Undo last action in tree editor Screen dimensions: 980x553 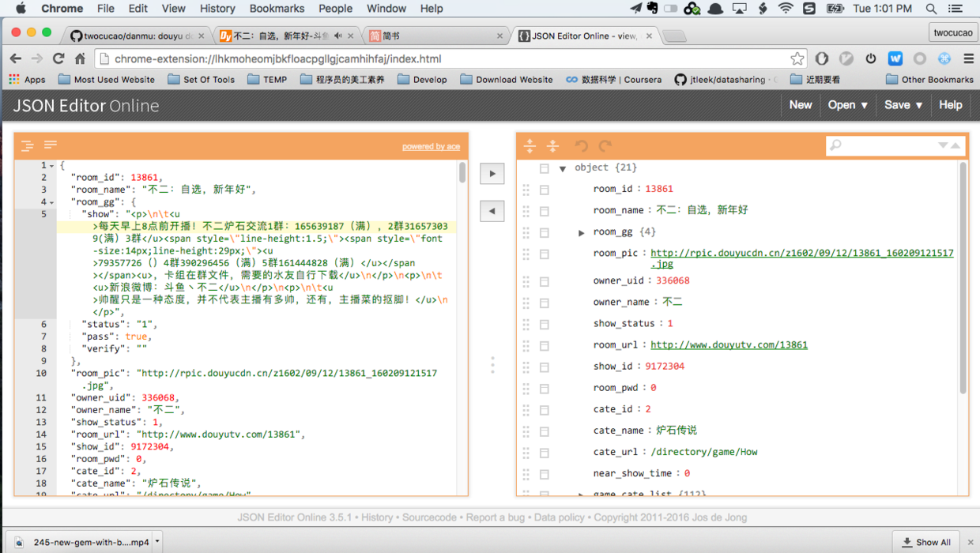(582, 145)
